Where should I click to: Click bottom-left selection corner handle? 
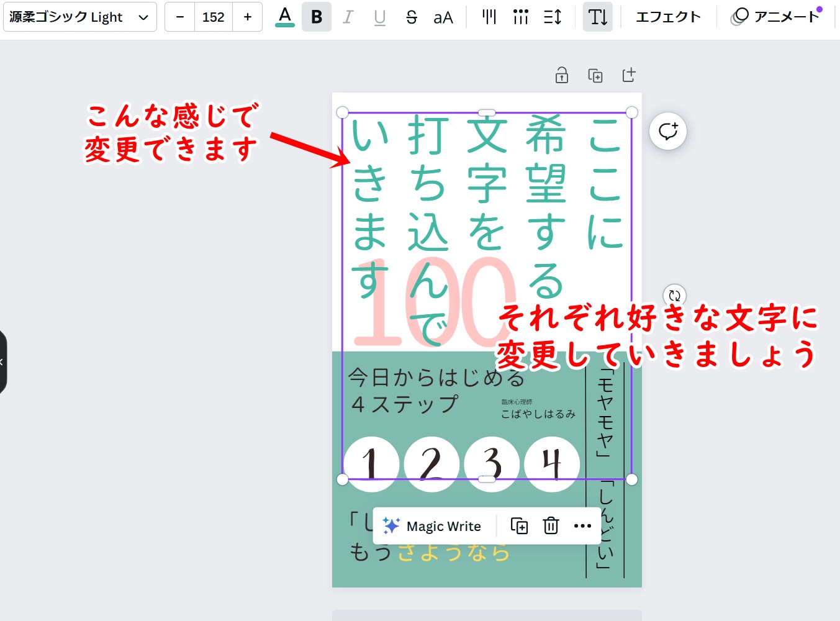click(x=342, y=479)
